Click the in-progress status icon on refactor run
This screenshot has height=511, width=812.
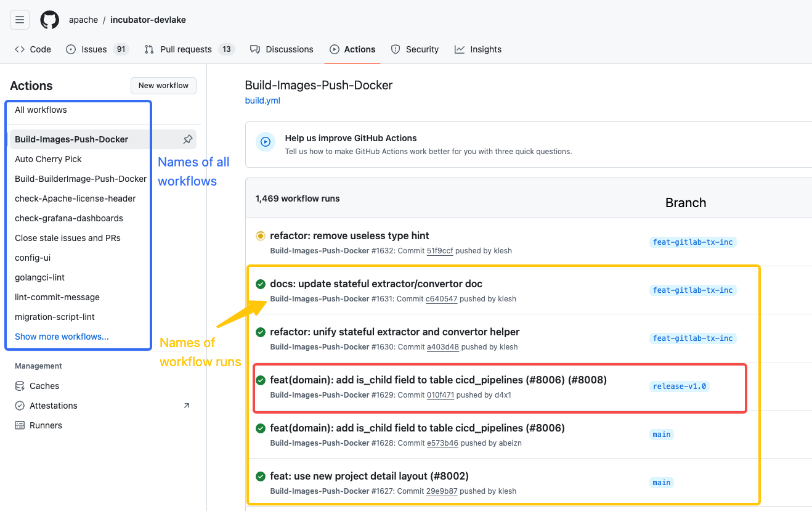260,235
